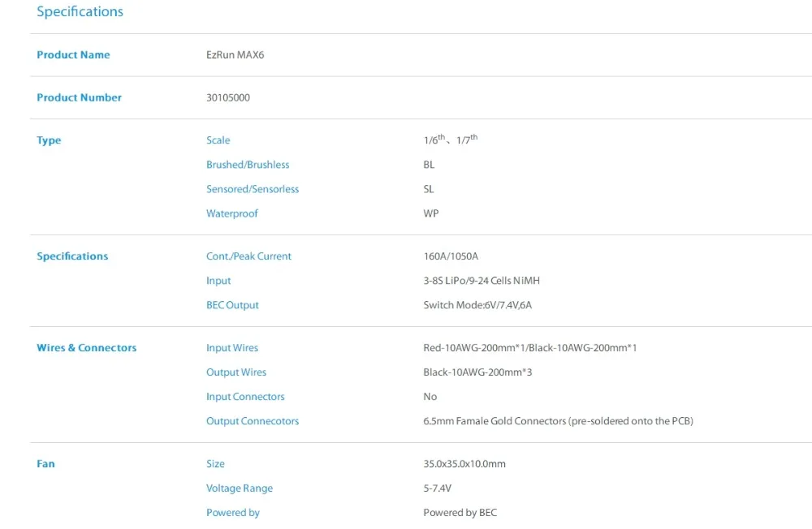Click the BL value

(x=429, y=165)
